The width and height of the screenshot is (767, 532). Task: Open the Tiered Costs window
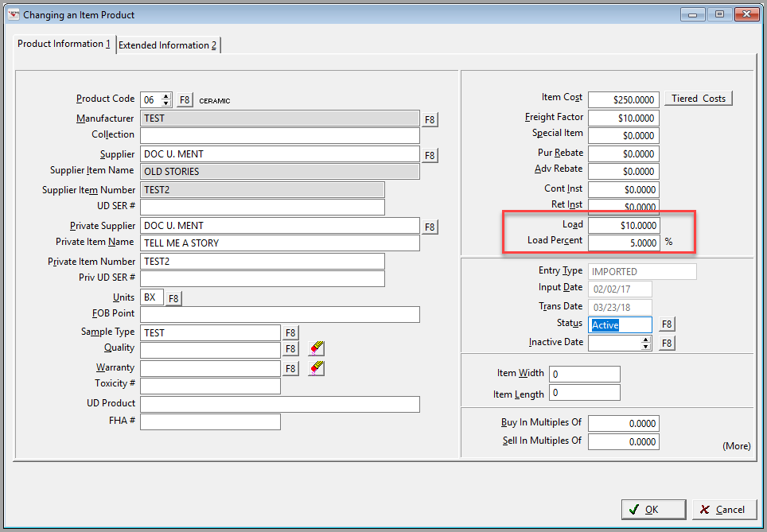(x=698, y=98)
